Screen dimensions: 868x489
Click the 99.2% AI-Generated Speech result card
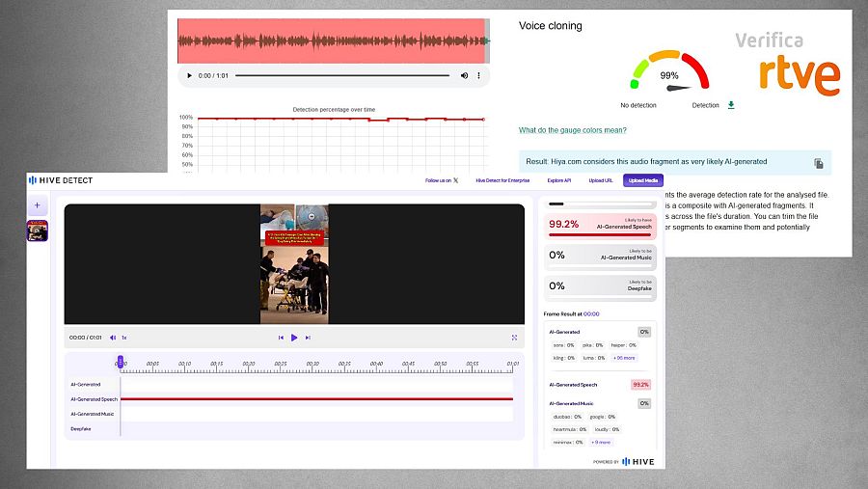600,227
